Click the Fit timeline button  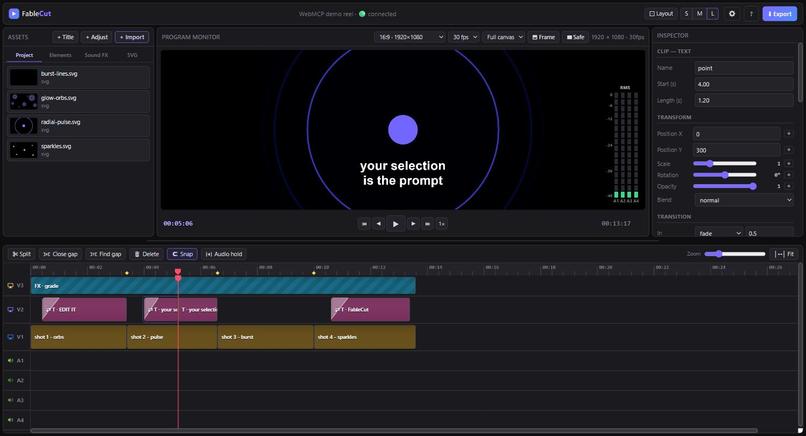pos(784,254)
